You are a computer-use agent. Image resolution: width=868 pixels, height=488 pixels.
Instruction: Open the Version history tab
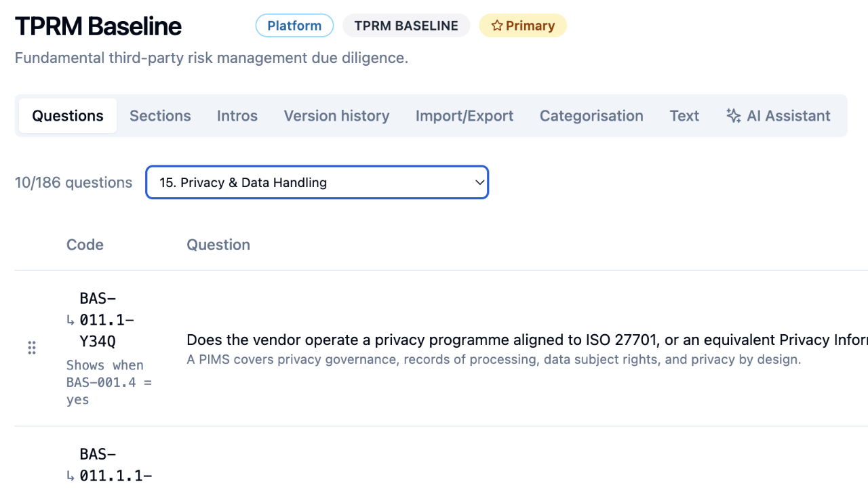[336, 116]
